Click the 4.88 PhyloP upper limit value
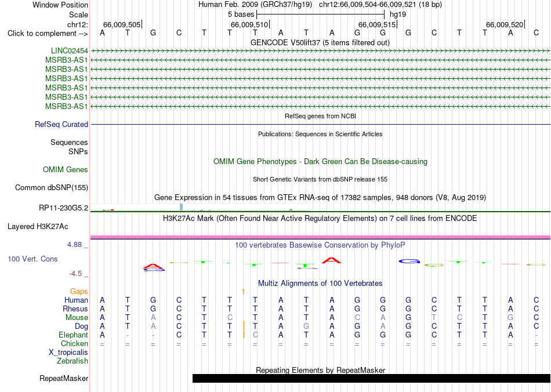The width and height of the screenshot is (551, 392). 75,245
